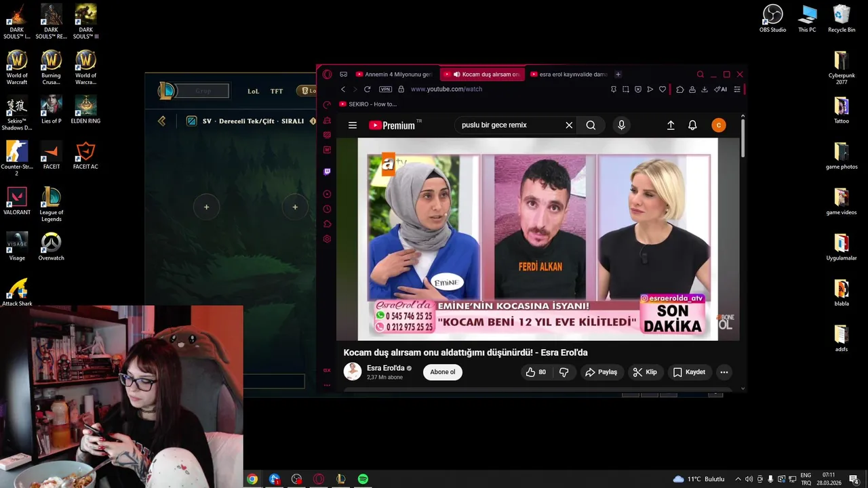Click the pin icon in address bar
This screenshot has width=868, height=488.
tap(614, 89)
